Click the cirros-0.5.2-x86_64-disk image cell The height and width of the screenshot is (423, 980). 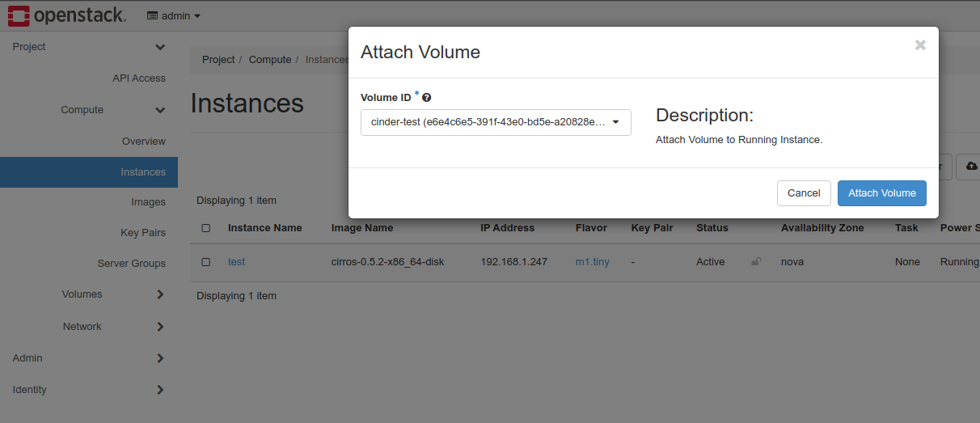[x=387, y=262]
